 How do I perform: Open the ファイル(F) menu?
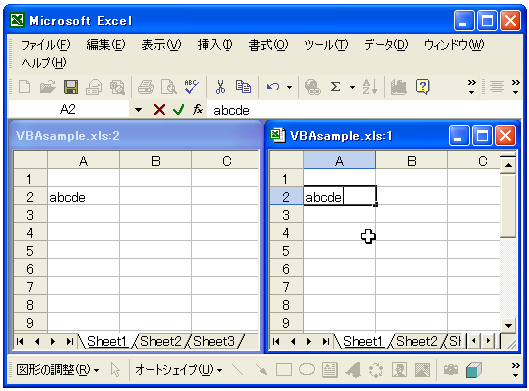click(46, 45)
